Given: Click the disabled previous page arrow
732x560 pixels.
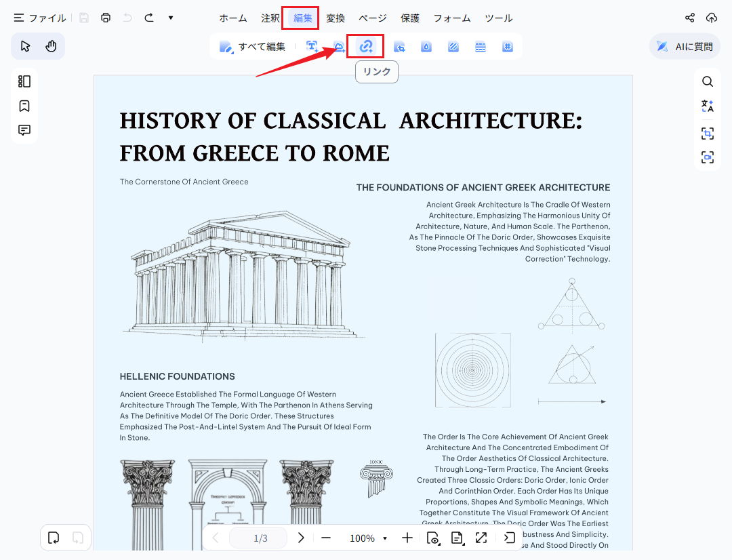Looking at the screenshot, I should coord(216,538).
